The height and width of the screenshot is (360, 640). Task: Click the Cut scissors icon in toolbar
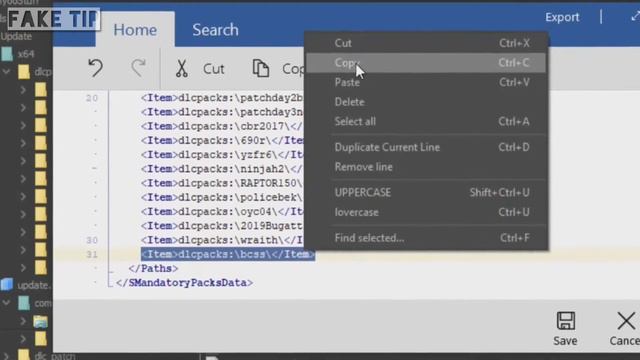click(182, 68)
